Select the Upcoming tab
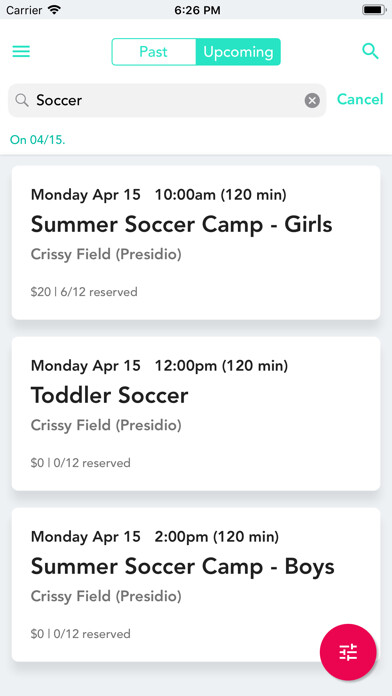 [238, 52]
